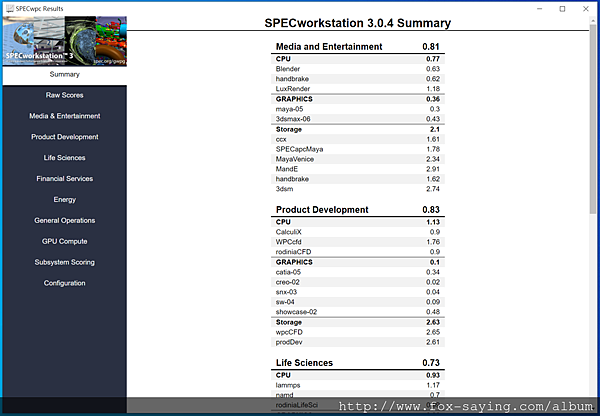Click the CPU subheading with score 0.93

(358, 375)
